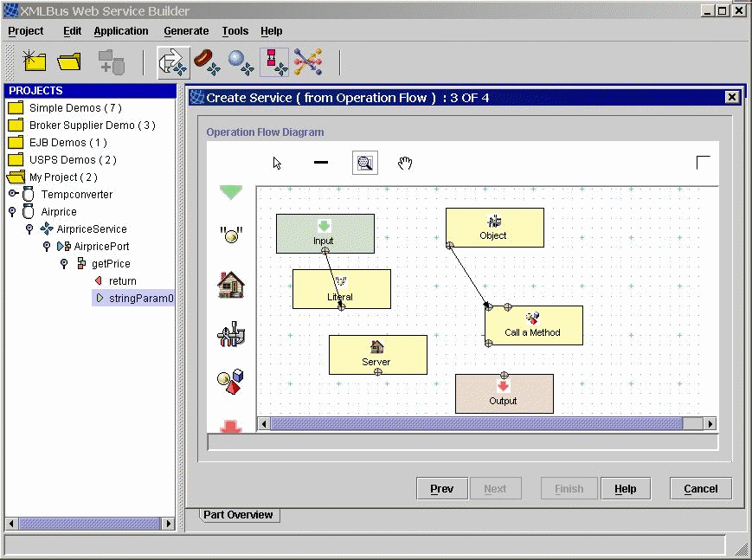This screenshot has height=560, width=752.
Task: Add a Literal node from the palette
Action: click(230, 235)
